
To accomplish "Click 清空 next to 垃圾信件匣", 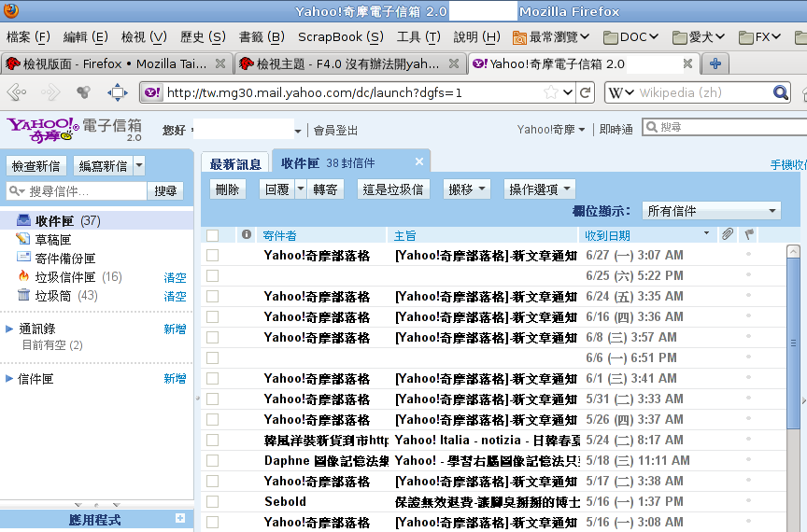I will (x=175, y=277).
